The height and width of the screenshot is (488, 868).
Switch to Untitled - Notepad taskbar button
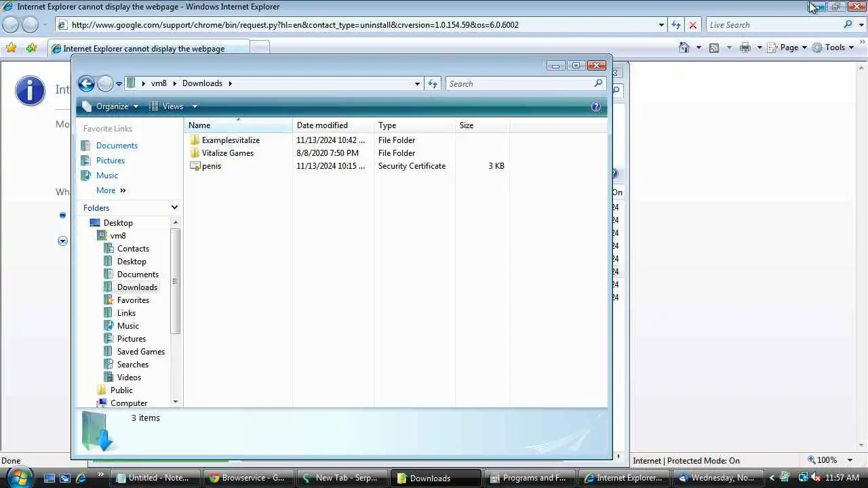click(x=157, y=478)
